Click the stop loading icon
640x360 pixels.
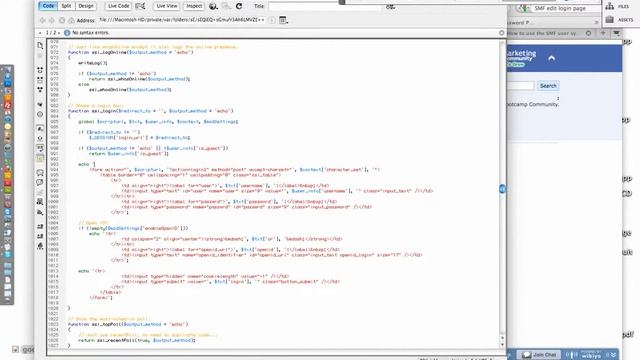tap(62, 20)
